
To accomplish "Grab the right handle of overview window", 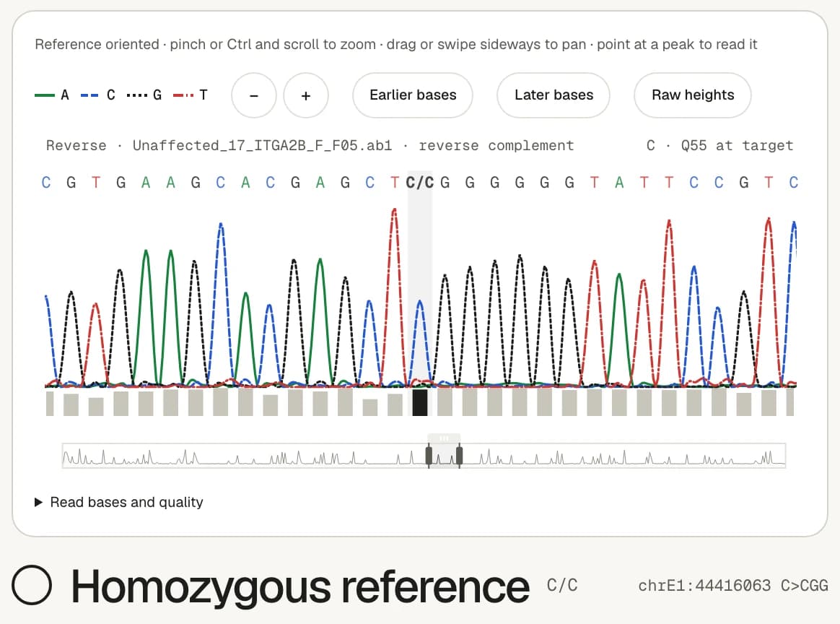I will click(459, 456).
